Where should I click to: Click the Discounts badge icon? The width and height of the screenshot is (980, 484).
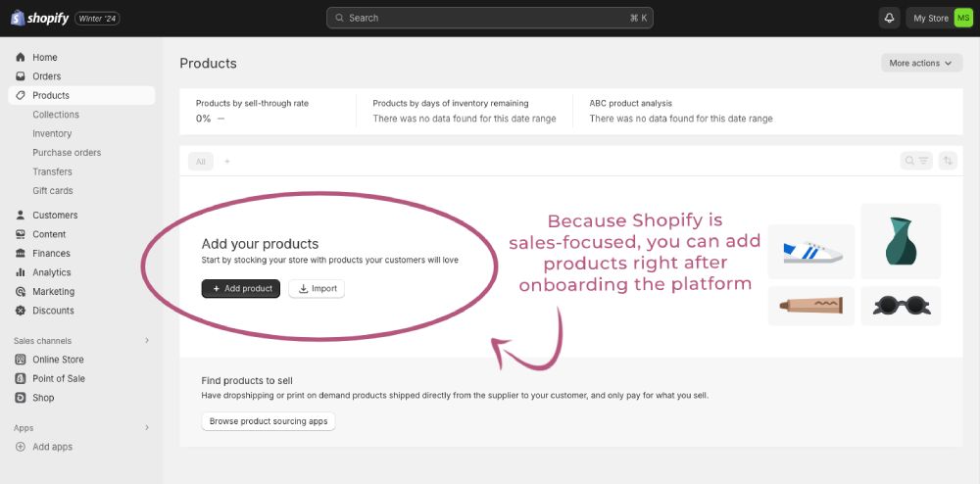coord(21,311)
